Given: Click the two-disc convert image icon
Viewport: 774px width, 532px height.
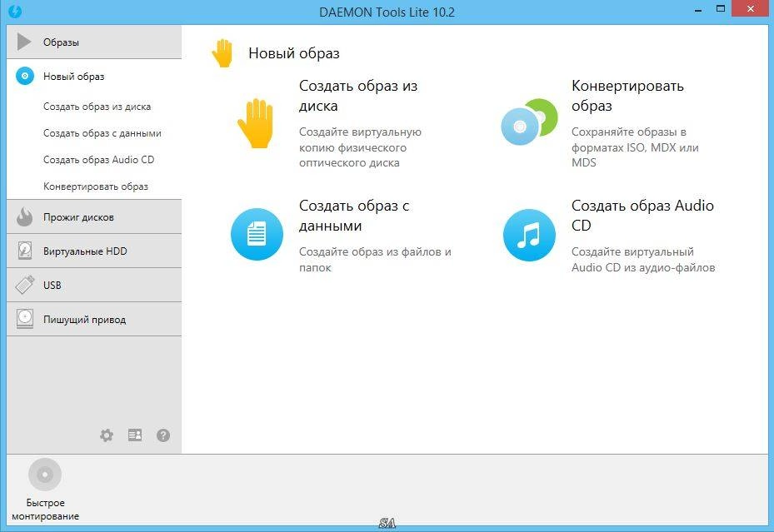Looking at the screenshot, I should point(529,122).
